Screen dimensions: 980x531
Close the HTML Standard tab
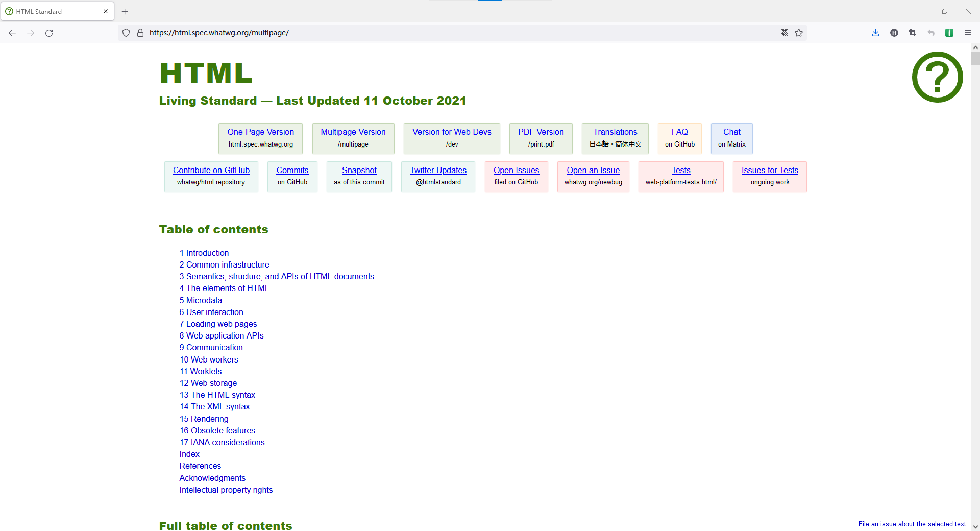[x=106, y=11]
